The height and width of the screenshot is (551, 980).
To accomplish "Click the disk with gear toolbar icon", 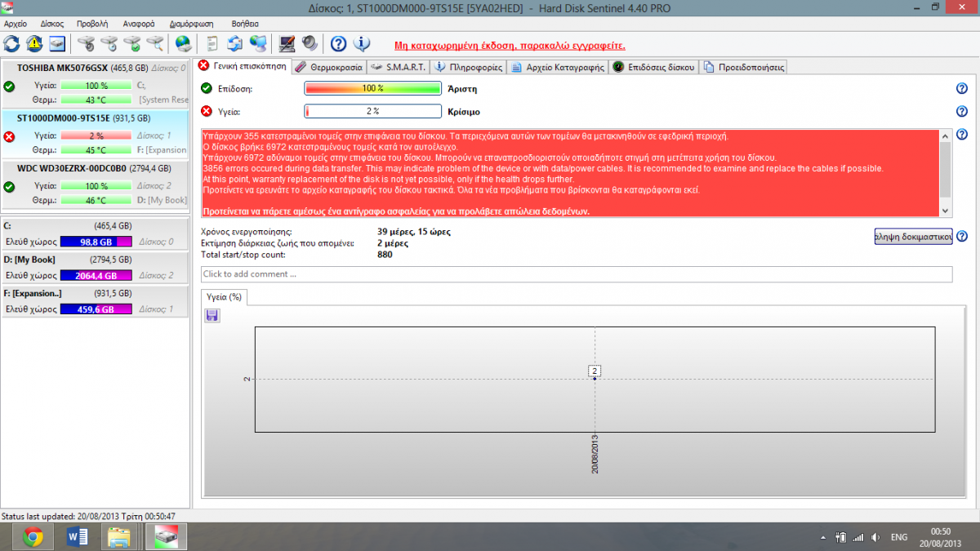I will click(x=86, y=43).
